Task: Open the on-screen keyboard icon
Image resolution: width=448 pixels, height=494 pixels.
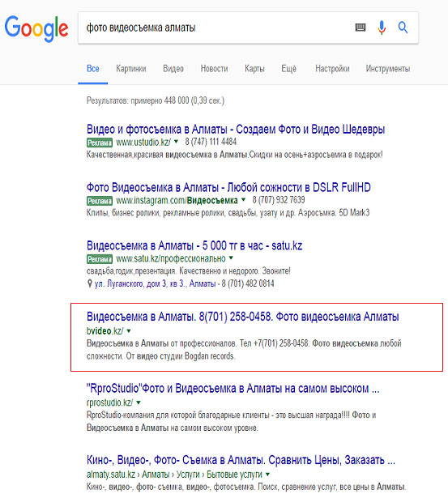Action: tap(361, 28)
